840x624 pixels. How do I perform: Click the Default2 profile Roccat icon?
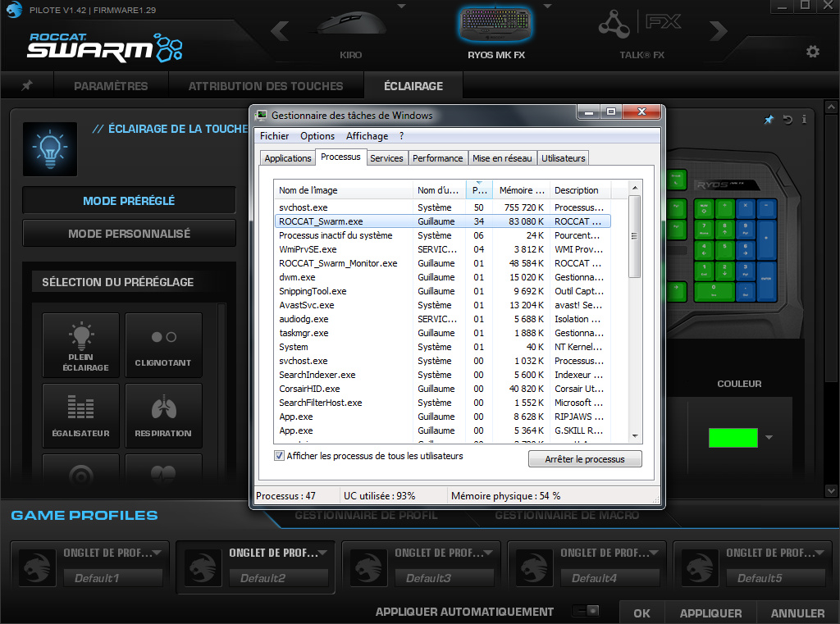[x=203, y=567]
